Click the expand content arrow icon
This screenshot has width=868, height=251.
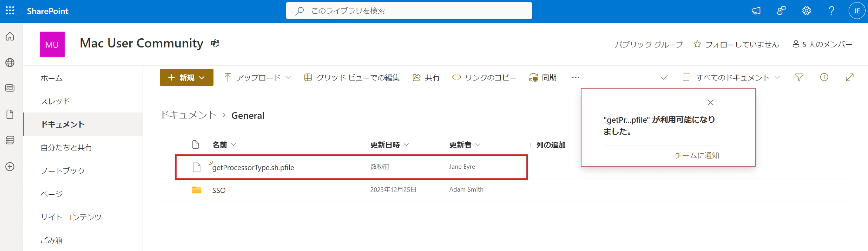tap(850, 77)
